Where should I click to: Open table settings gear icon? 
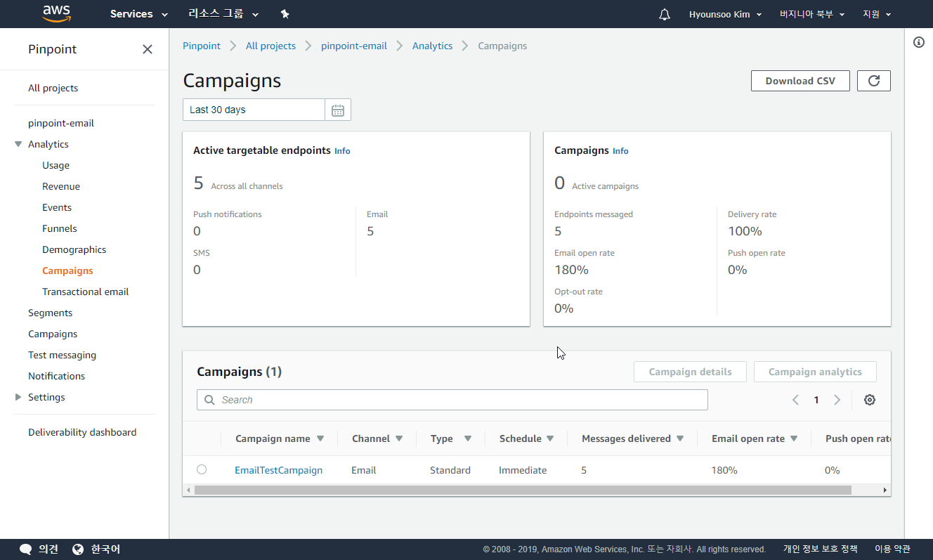coord(870,400)
